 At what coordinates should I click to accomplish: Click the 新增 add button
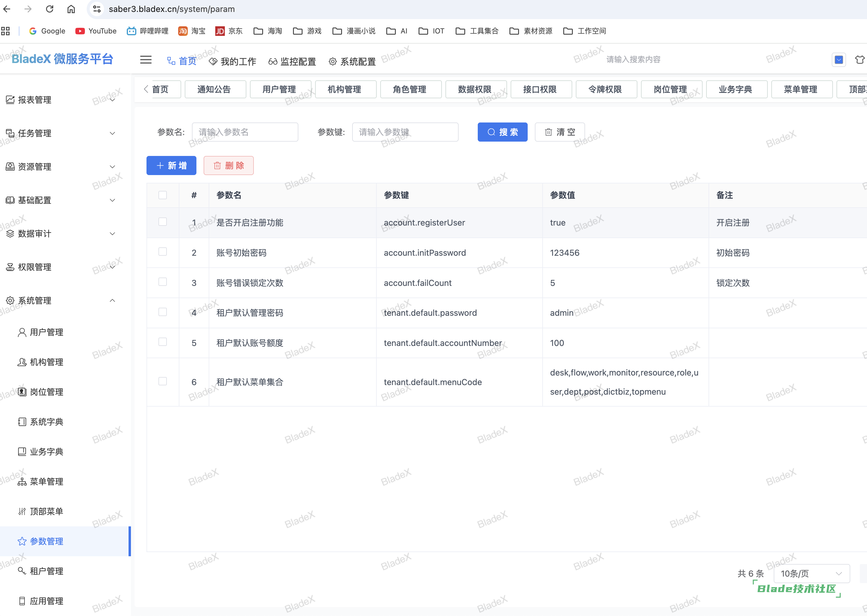[x=171, y=166]
